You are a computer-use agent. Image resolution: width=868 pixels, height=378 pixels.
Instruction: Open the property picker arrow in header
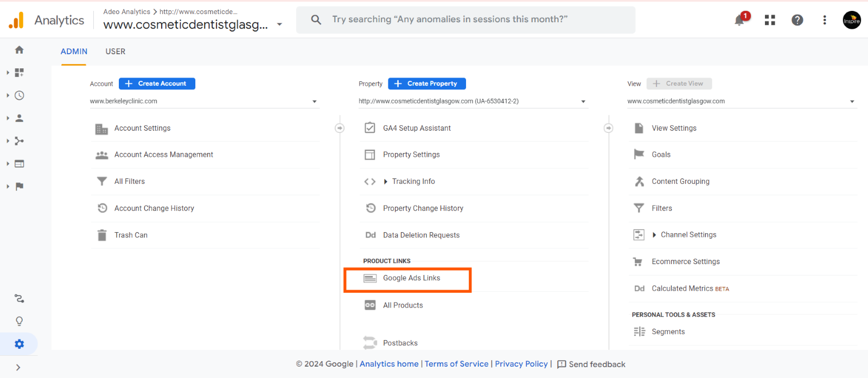[279, 24]
